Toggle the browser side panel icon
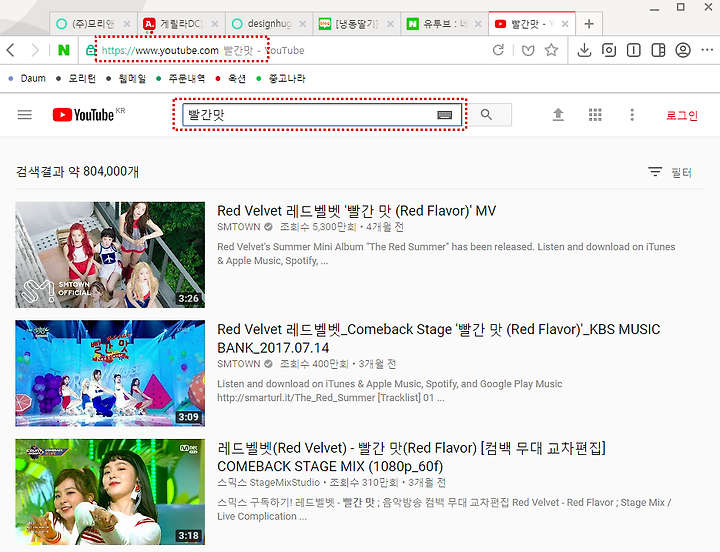Screen dimensions: 720x552 click(658, 50)
